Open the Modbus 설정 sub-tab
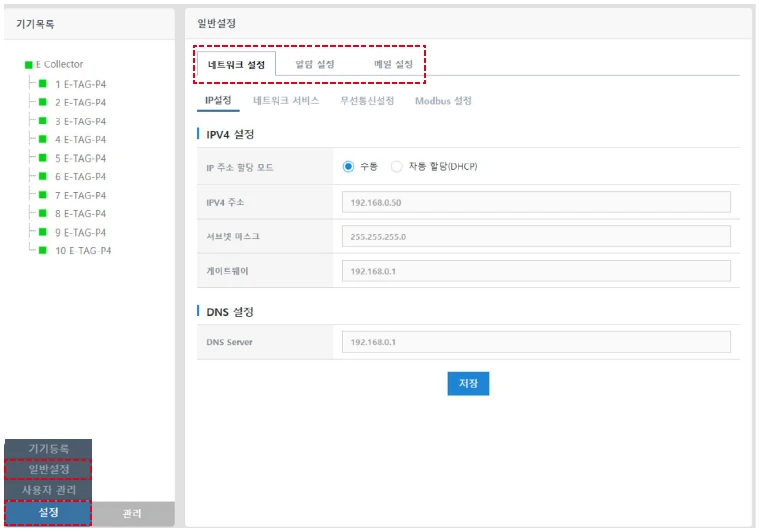This screenshot has height=532, width=759. pyautogui.click(x=443, y=101)
